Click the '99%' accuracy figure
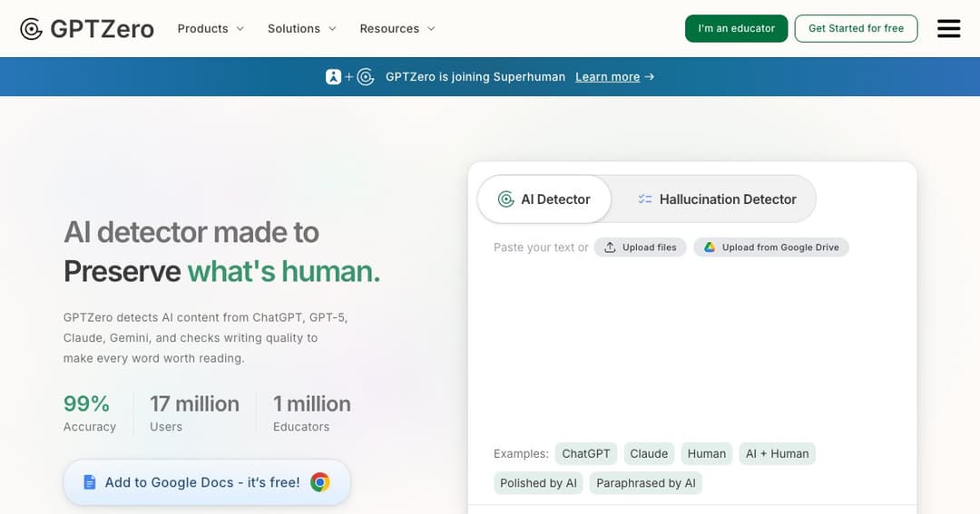Image resolution: width=980 pixels, height=514 pixels. point(86,403)
